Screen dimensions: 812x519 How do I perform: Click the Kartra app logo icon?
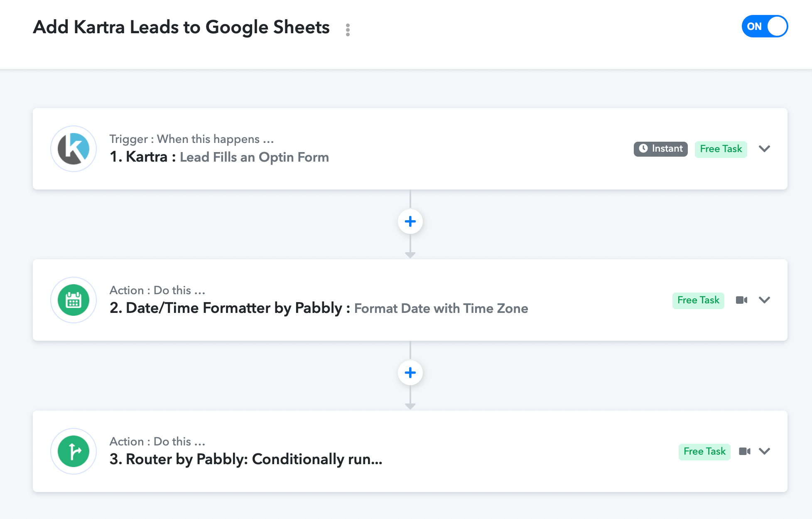click(74, 149)
